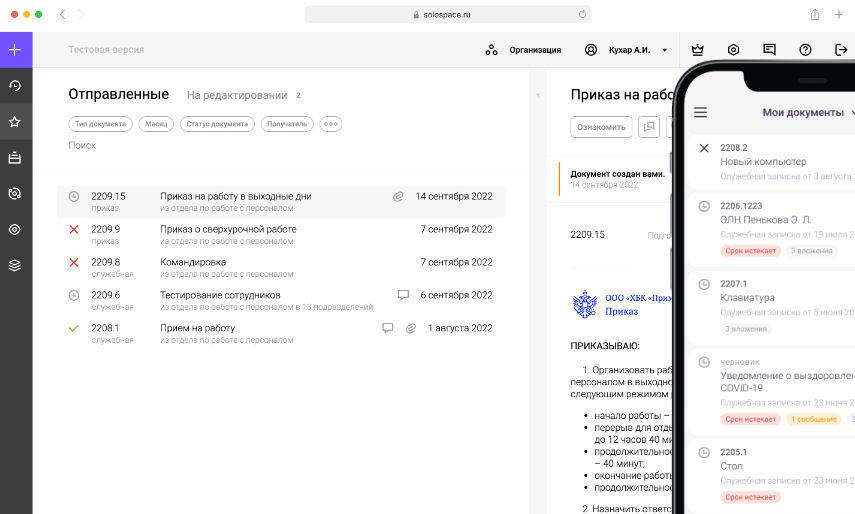Click 1 сообщение orange tag on phone
The width and height of the screenshot is (855, 514).
pos(814,419)
